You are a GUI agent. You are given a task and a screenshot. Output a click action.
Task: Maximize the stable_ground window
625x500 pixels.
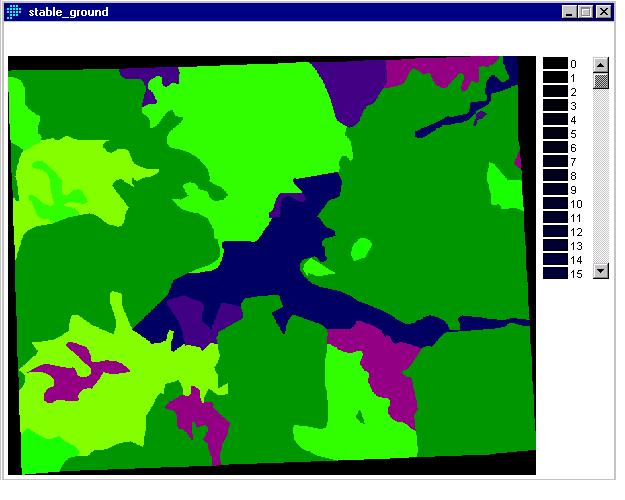(x=585, y=12)
